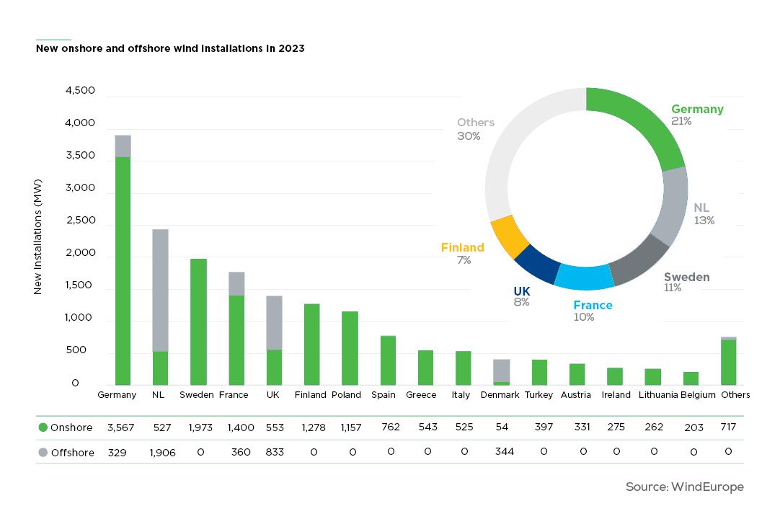Click the Others 30% donut label
Viewport: 780px width, 532px height.
476,129
